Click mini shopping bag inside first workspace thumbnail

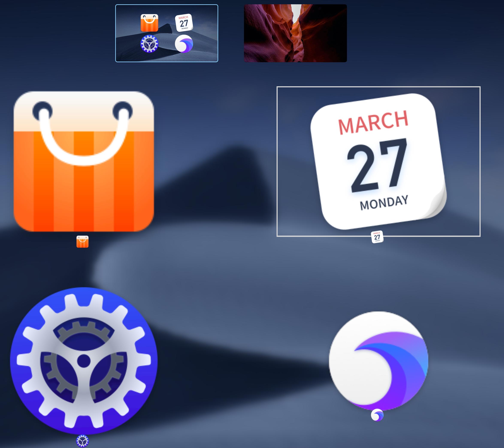[x=149, y=23]
